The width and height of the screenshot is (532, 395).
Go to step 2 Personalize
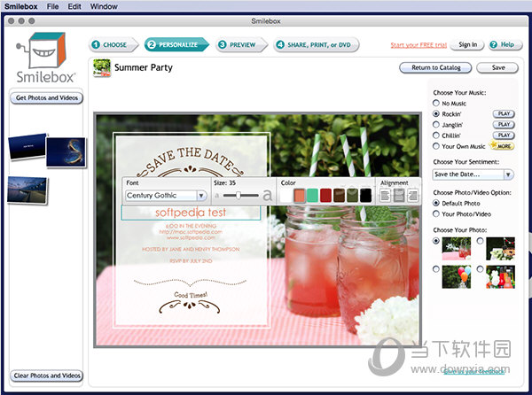click(x=177, y=44)
